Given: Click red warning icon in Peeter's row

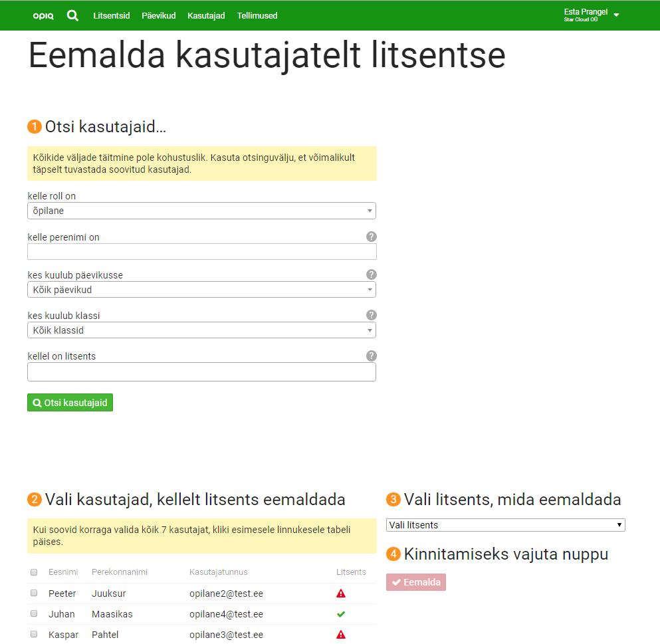Looking at the screenshot, I should click(341, 593).
